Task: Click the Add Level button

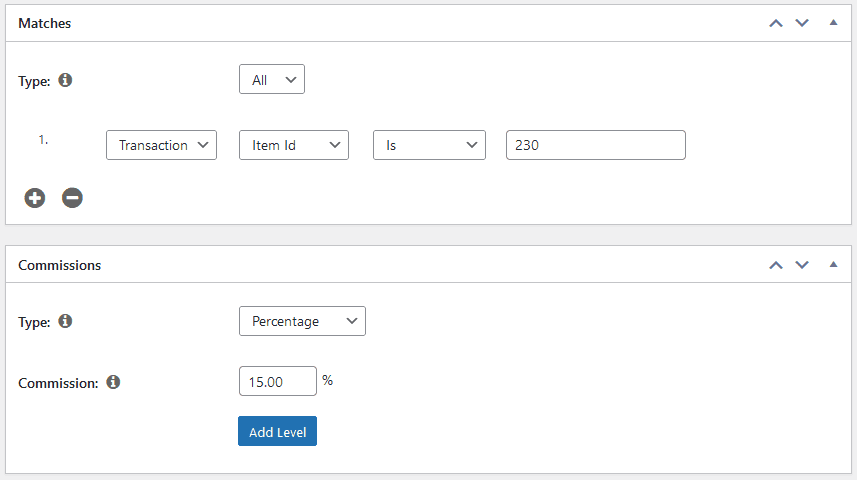Action: (x=277, y=431)
